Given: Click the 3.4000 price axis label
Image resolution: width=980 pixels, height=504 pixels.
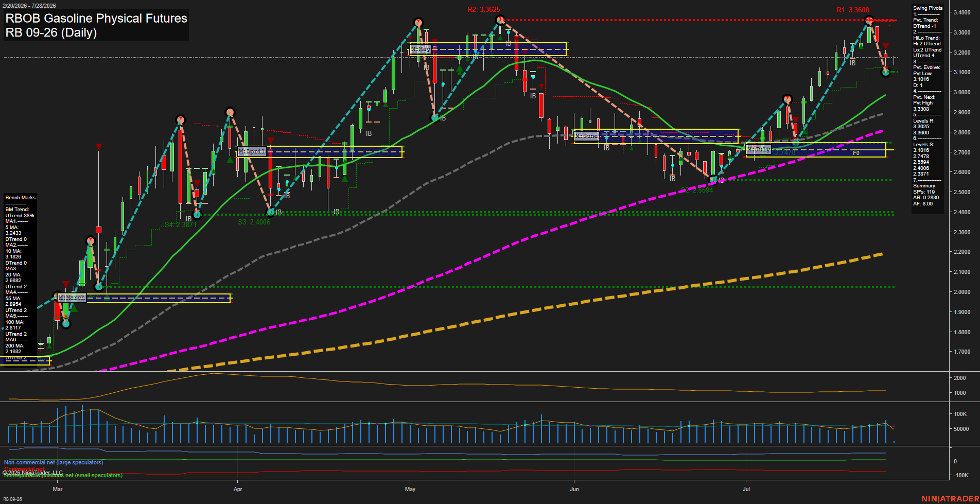Looking at the screenshot, I should click(962, 12).
